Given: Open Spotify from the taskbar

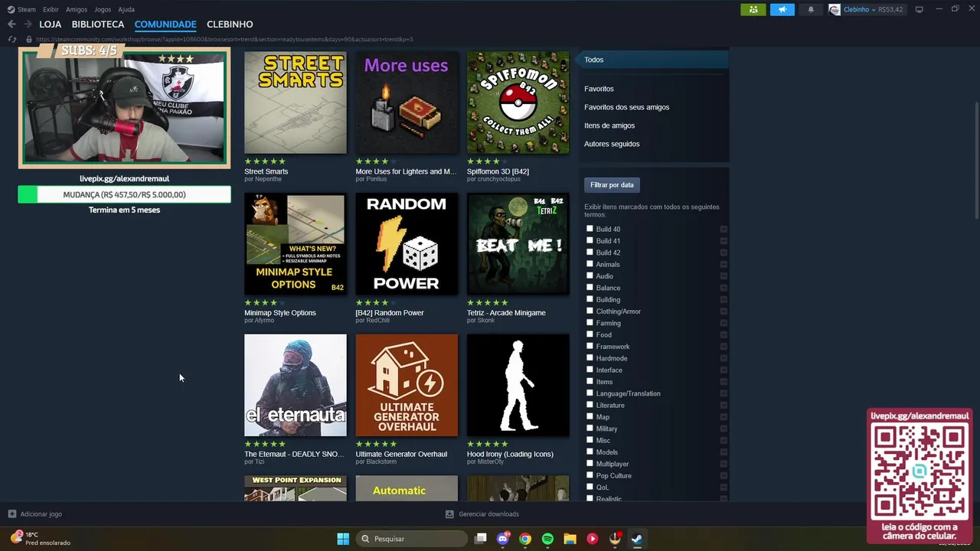Looking at the screenshot, I should (547, 539).
